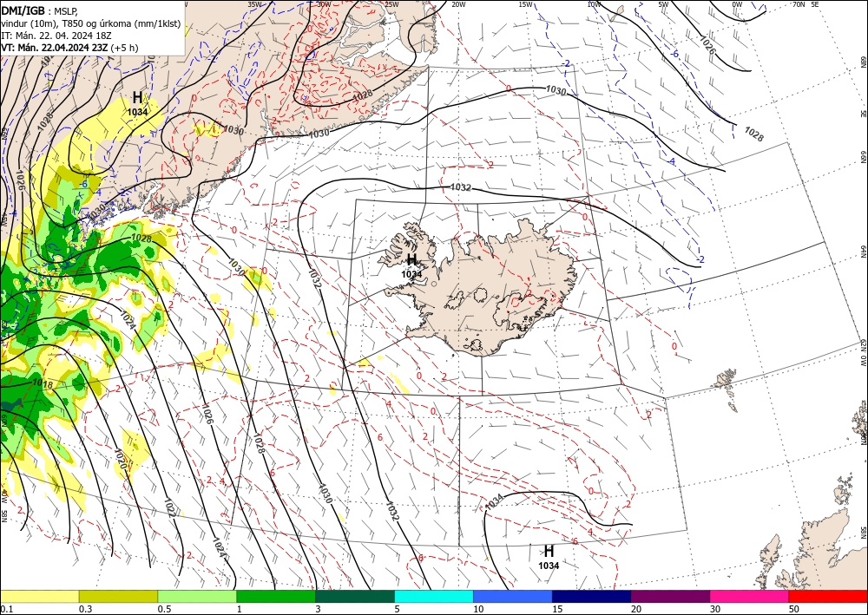Click the "1020" isobar label

120,459
